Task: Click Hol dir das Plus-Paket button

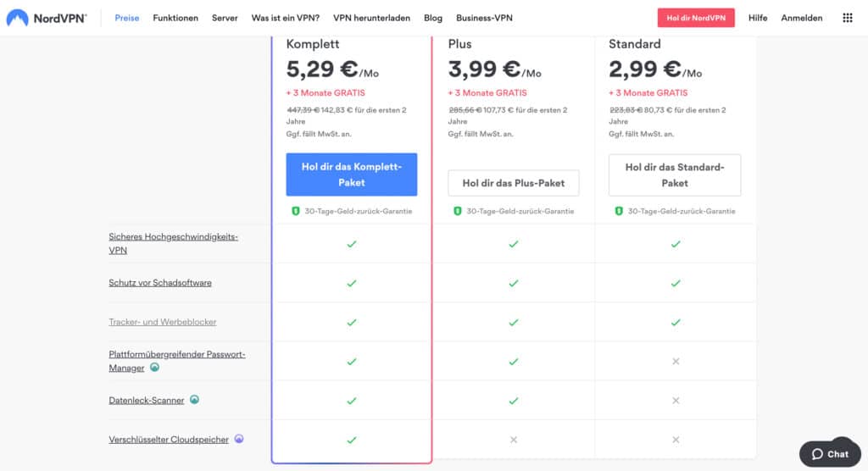Action: point(514,183)
